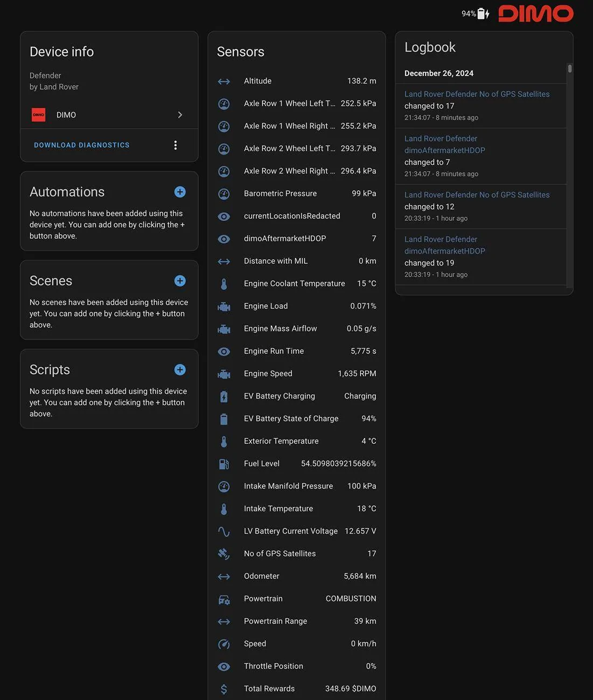The image size is (593, 700).
Task: Click the Powertrain value 'COMBUSTION'
Action: tap(351, 599)
